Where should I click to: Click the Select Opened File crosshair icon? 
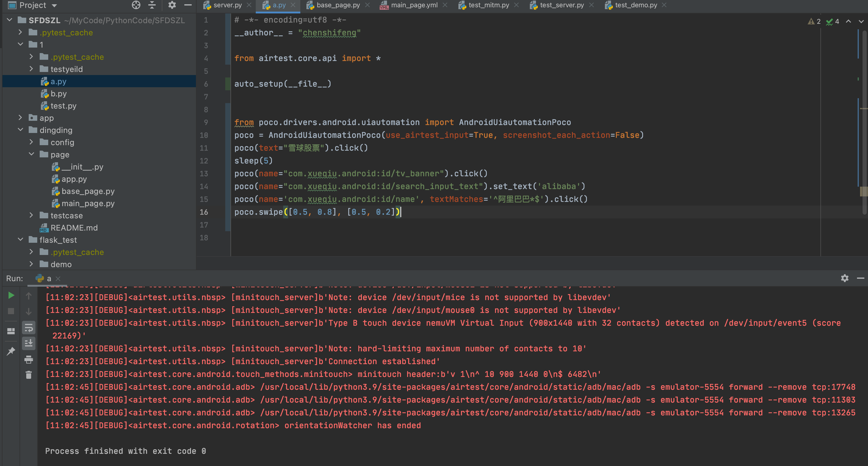136,5
